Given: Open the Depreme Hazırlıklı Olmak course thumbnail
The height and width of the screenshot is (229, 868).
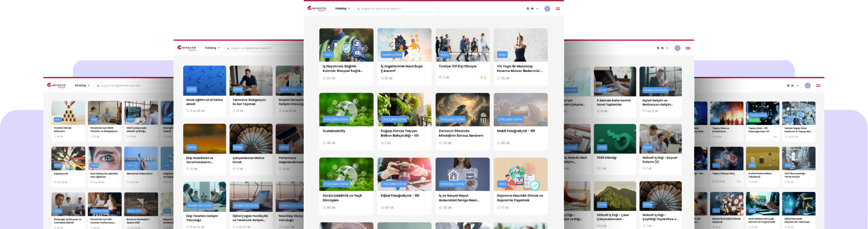Looking at the screenshot, I should [520, 174].
